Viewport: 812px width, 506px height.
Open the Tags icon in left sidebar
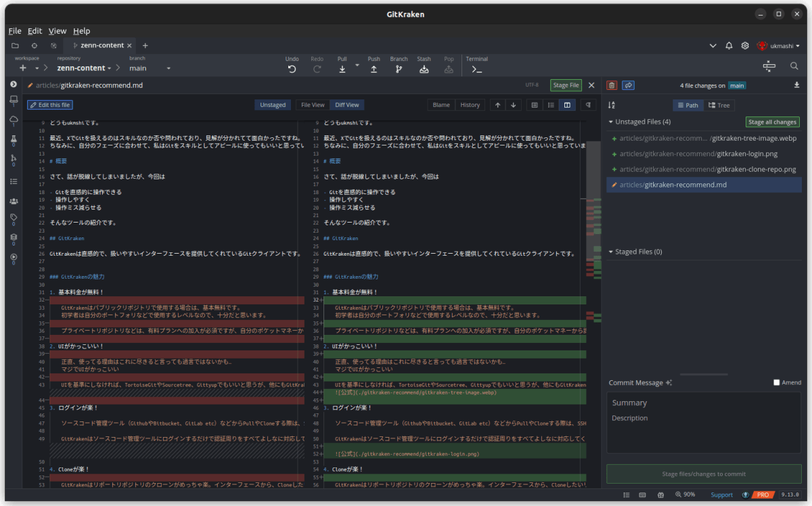tap(13, 218)
